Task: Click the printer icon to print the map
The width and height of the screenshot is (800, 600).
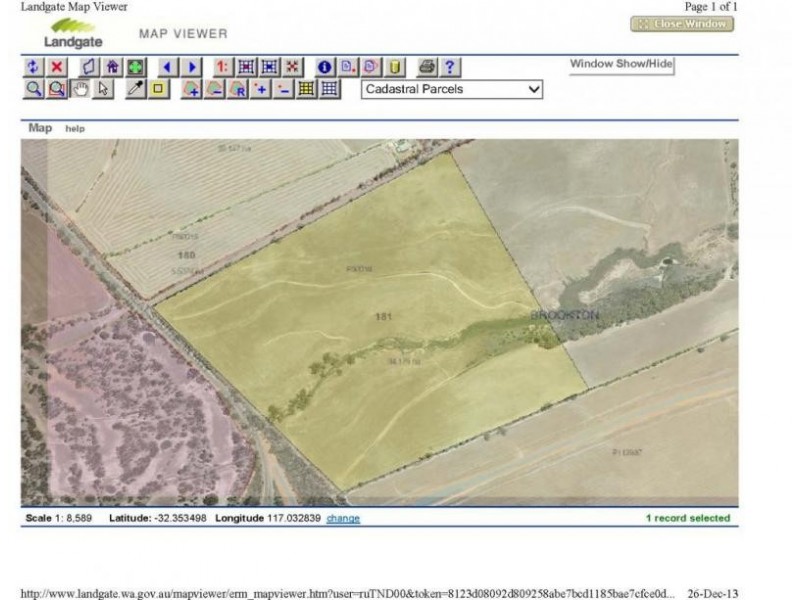Action: [425, 67]
